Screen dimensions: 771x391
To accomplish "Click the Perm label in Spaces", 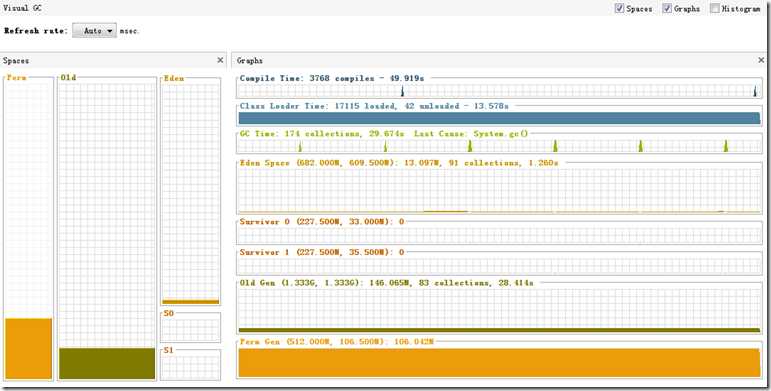I will coord(17,78).
